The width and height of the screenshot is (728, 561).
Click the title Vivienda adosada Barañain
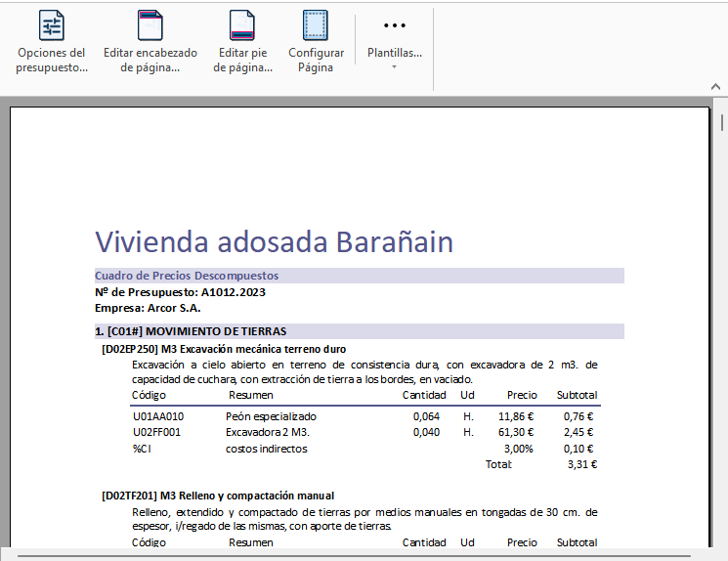274,241
